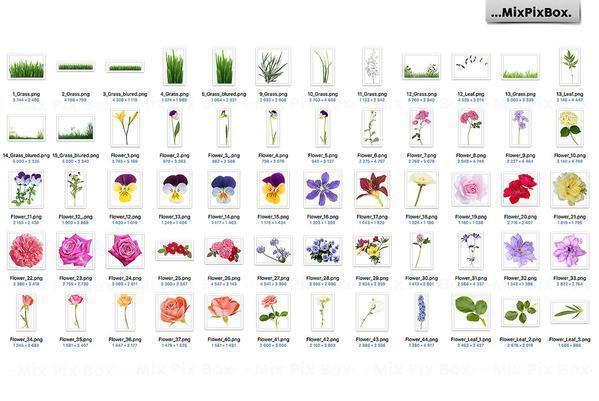Click the Flower_40.png file name

pyautogui.click(x=224, y=339)
